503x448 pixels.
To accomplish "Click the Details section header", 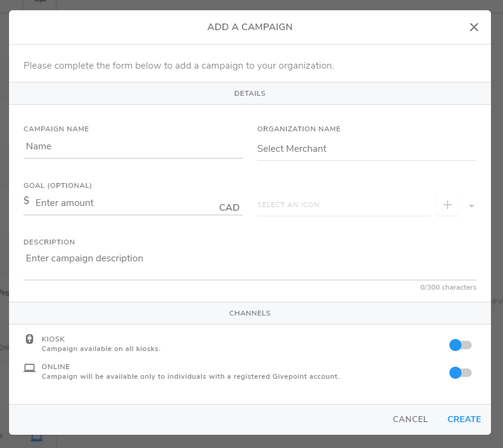I will (x=249, y=93).
